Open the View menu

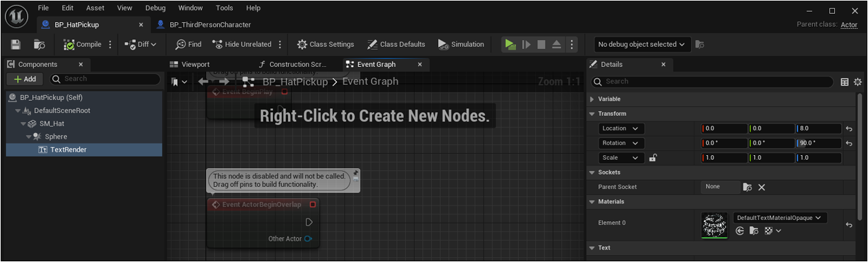[125, 8]
